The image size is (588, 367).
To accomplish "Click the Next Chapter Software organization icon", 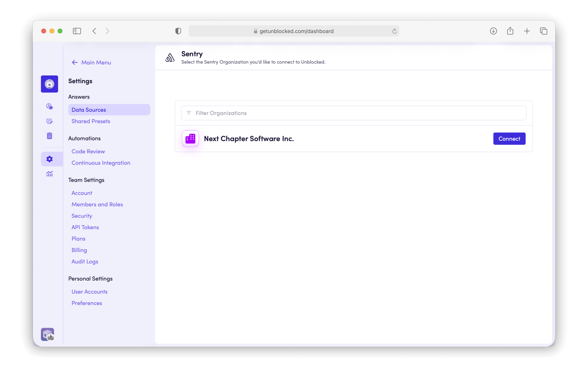I will [190, 139].
